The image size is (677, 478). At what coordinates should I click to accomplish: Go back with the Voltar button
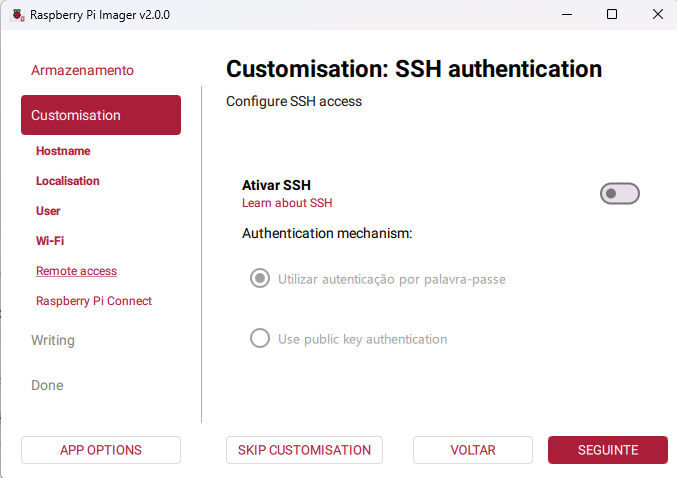tap(473, 450)
